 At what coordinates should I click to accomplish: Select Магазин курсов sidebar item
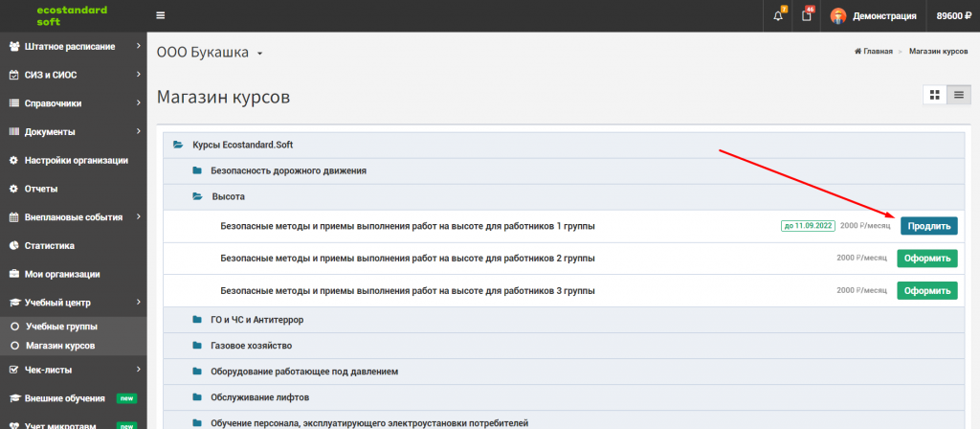point(54,345)
